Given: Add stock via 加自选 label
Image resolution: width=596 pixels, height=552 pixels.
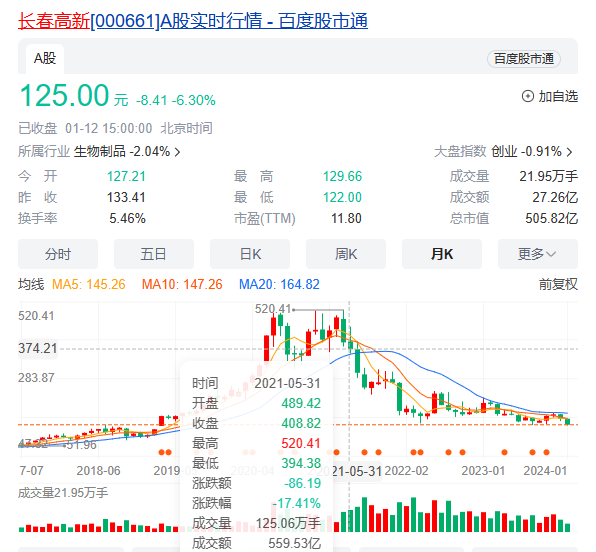Looking at the screenshot, I should click(558, 96).
